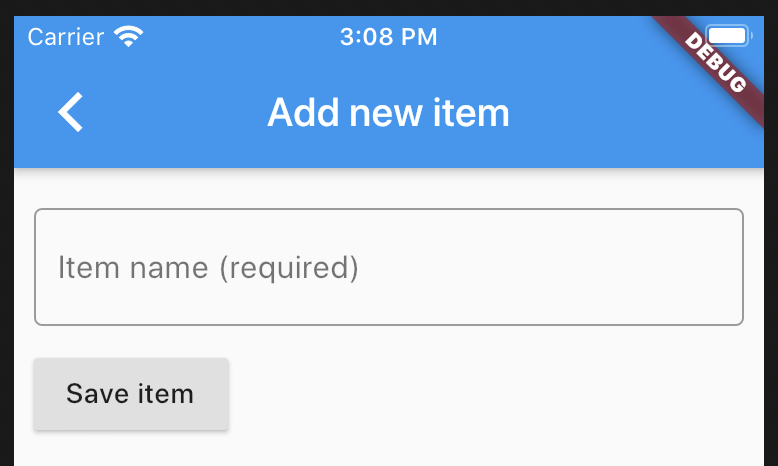Viewport: 778px width, 466px height.
Task: Click the "Item name (required)" placeholder text
Action: point(208,268)
